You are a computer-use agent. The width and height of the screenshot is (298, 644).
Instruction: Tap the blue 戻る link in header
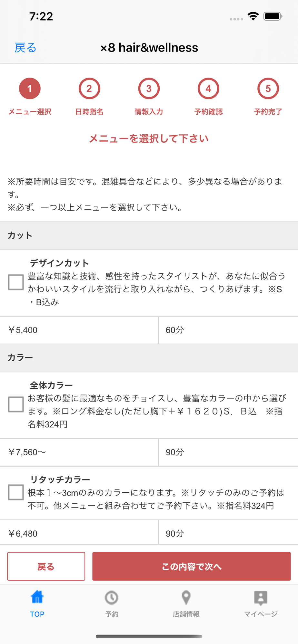25,48
